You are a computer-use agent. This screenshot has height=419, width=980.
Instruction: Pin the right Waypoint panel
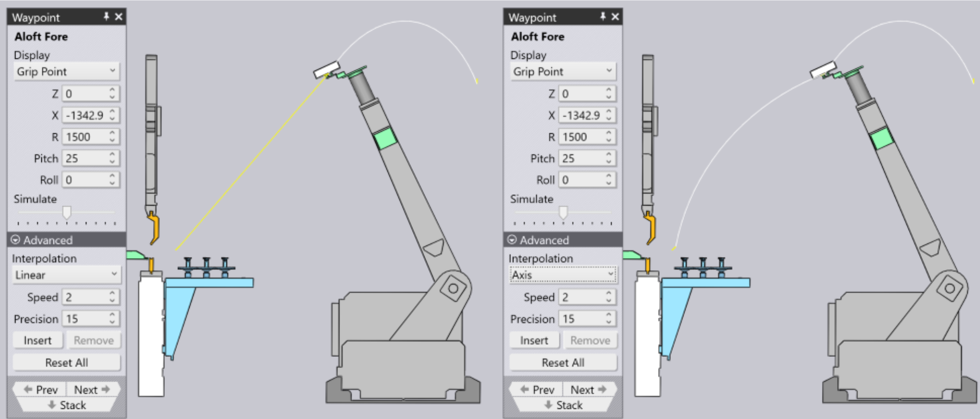pos(603,17)
